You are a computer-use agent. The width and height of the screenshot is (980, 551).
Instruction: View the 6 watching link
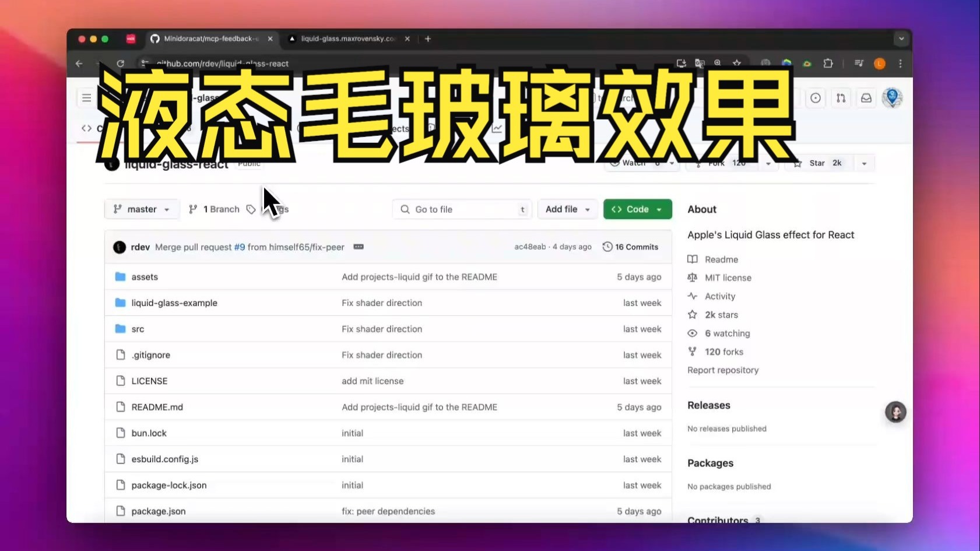click(728, 334)
